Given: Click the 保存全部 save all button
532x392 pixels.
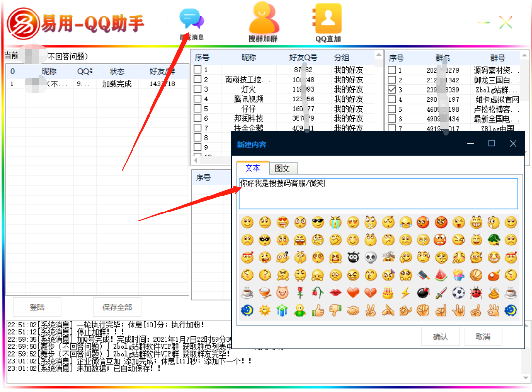Looking at the screenshot, I should pos(117,307).
